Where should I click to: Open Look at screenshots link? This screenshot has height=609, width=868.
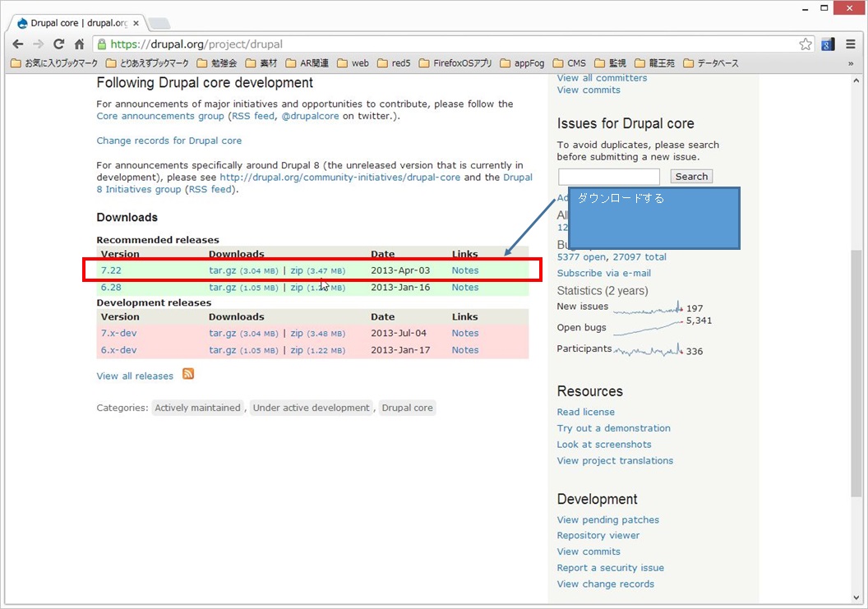pos(604,445)
